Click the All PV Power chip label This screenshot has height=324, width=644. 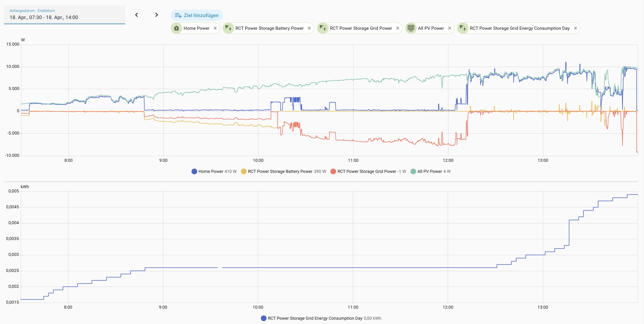(431, 28)
